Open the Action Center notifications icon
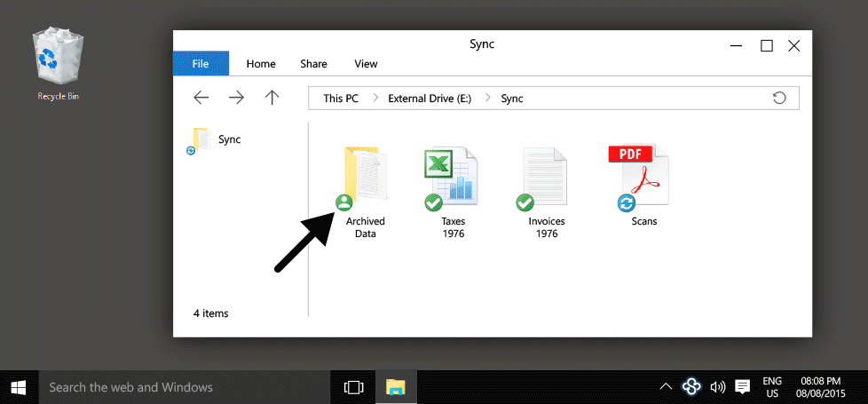Screen dimensions: 868x404 [743, 387]
